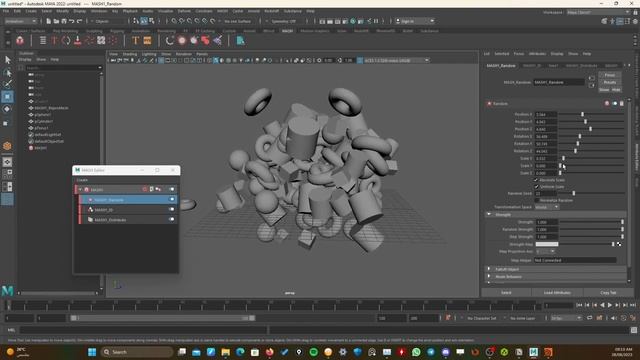
Task: Click go to start of playback range button
Action: (579, 305)
